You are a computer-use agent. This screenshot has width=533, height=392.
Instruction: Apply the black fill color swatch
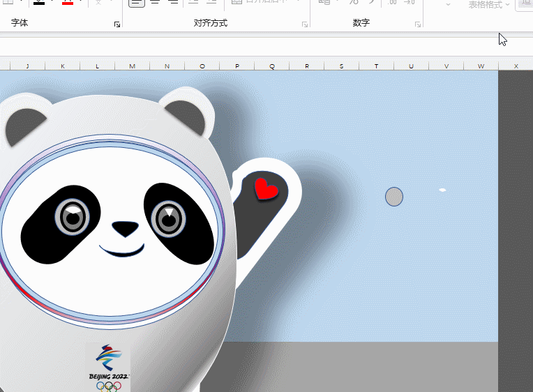pos(39,2)
